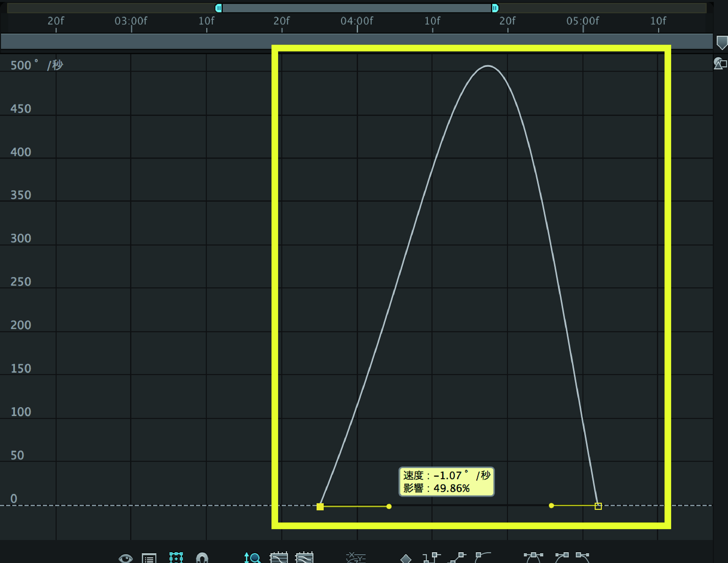This screenshot has height=563, width=728.
Task: Open the graph type and options menu
Action: [149, 558]
